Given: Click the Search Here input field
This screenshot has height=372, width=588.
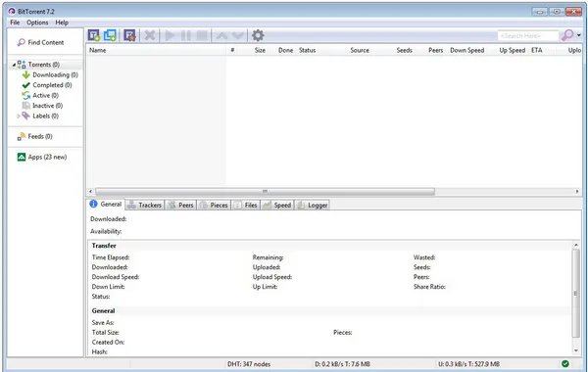Looking at the screenshot, I should point(528,35).
